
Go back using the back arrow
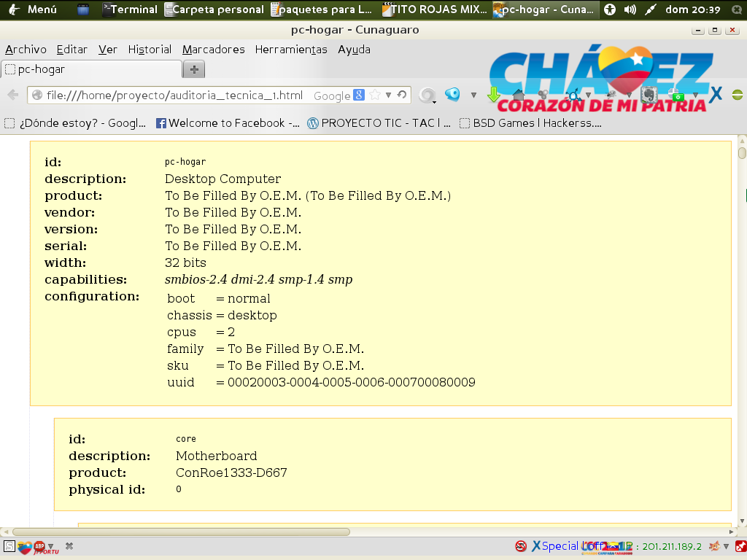click(x=13, y=95)
